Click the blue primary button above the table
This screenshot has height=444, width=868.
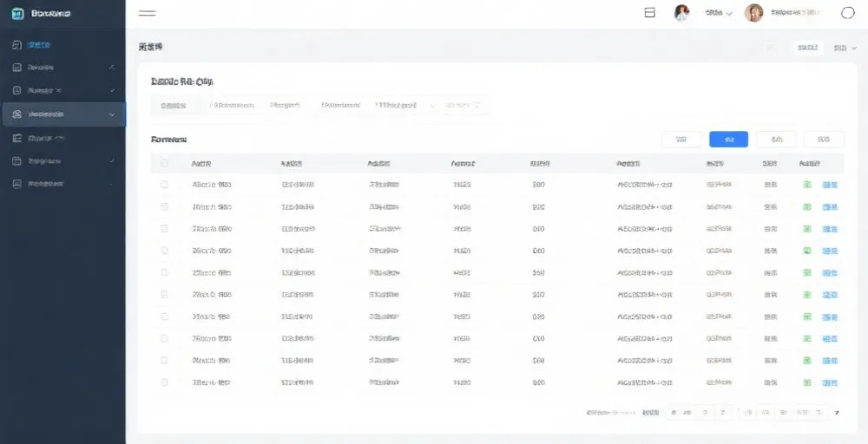point(728,140)
